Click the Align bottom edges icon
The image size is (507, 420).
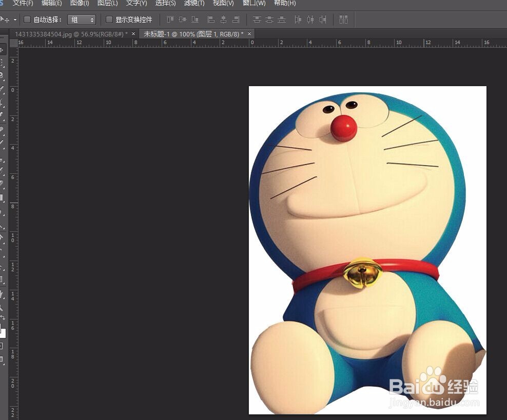point(194,19)
